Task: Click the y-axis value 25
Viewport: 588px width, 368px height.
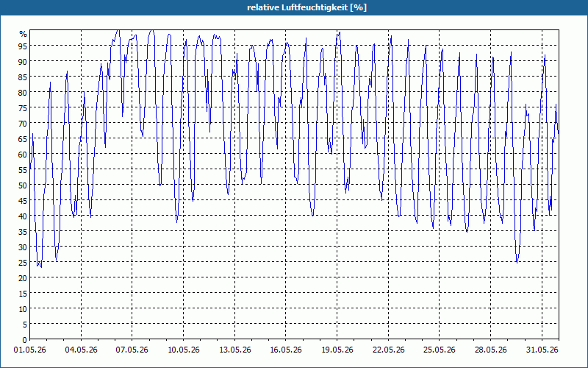Action: (23, 263)
